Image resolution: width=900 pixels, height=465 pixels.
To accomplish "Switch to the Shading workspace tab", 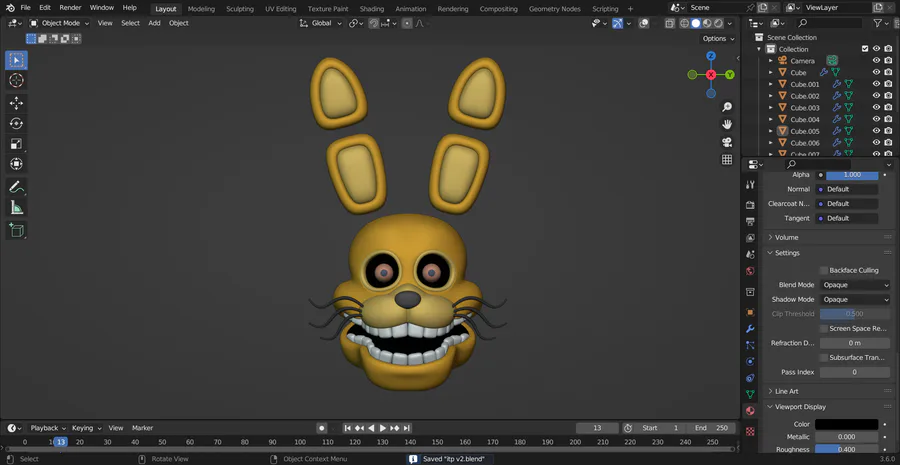I will pos(372,9).
